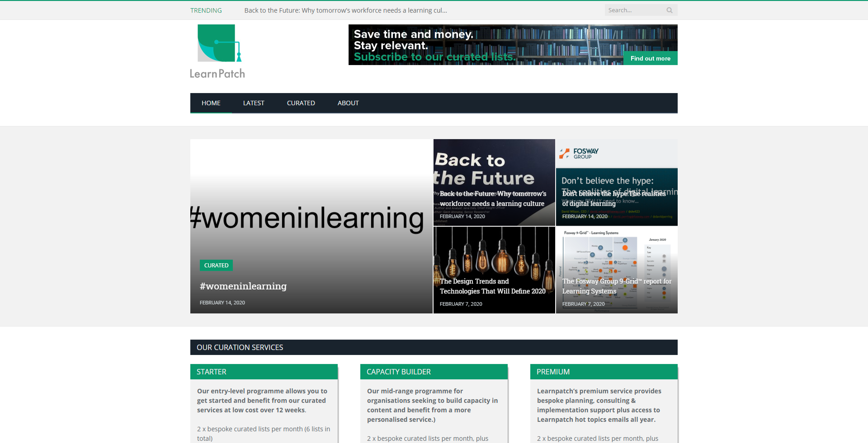The height and width of the screenshot is (443, 868).
Task: Click the search magnifier icon
Action: click(669, 10)
